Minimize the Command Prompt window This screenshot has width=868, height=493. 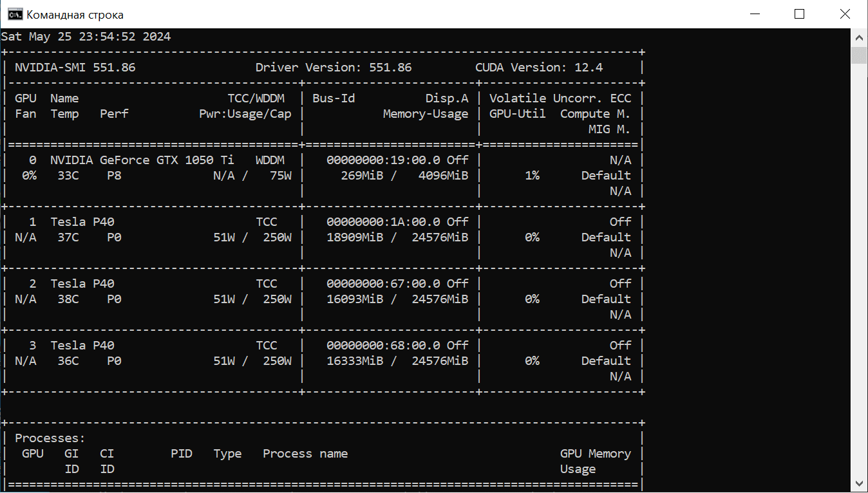click(754, 14)
